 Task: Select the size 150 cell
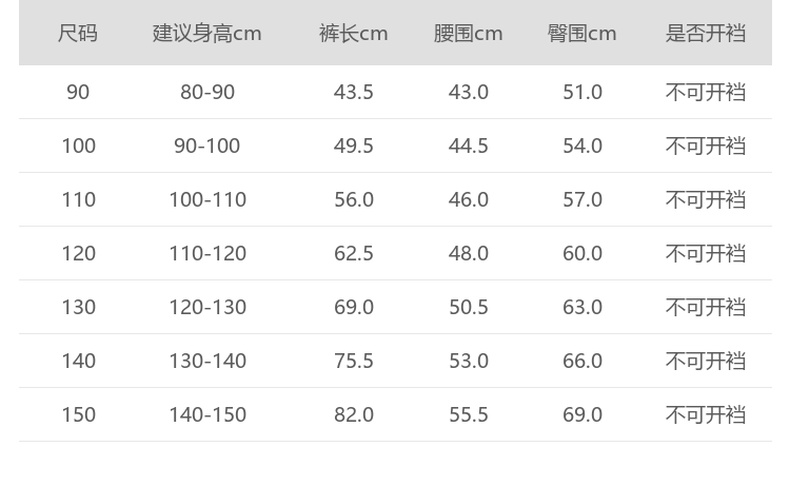(x=78, y=415)
